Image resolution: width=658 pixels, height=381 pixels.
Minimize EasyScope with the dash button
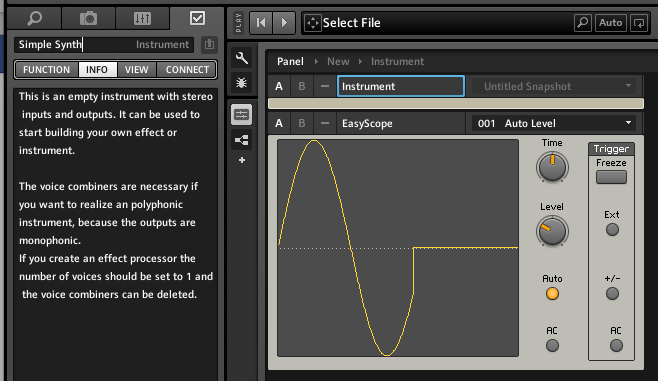point(324,123)
